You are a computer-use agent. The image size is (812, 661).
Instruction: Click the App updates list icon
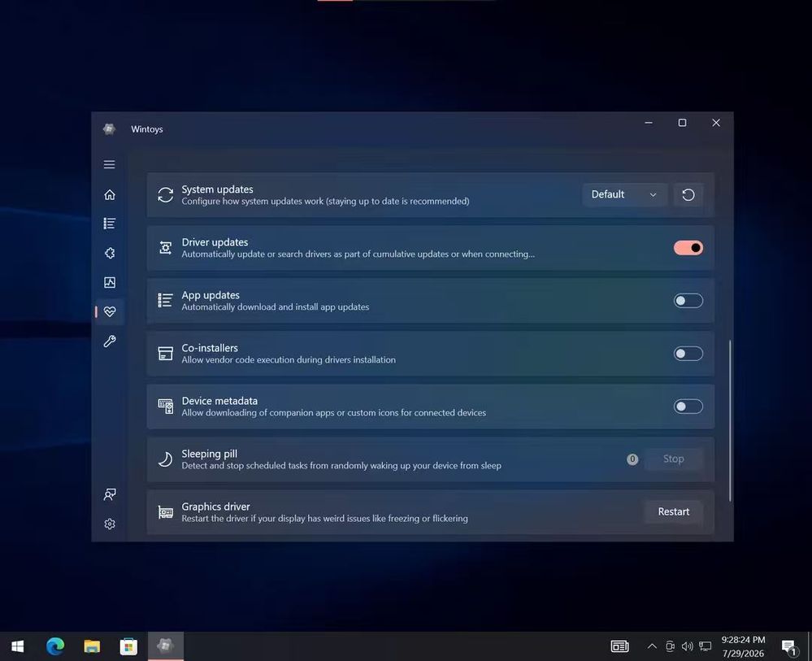165,301
